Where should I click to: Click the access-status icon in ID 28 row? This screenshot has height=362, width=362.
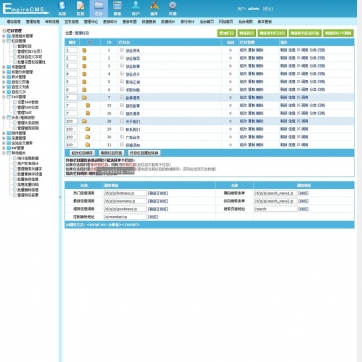(230, 121)
